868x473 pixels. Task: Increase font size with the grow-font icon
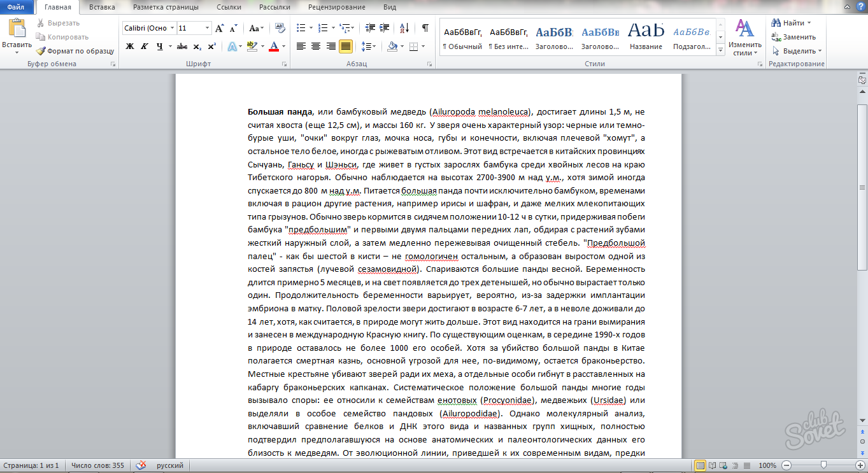(x=220, y=28)
